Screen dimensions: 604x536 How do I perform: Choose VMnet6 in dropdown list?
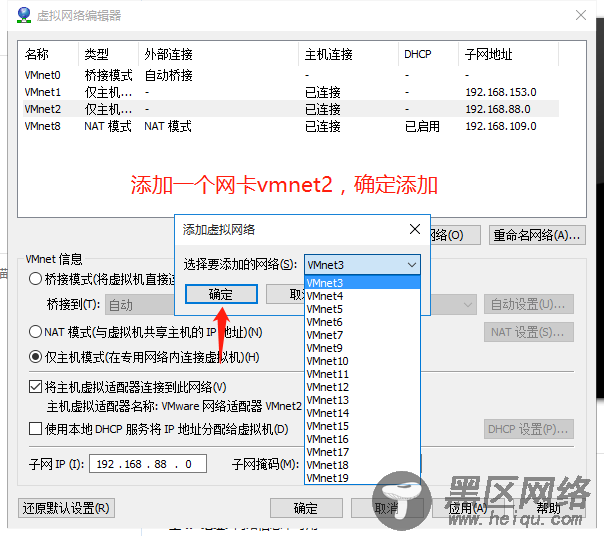coord(362,322)
